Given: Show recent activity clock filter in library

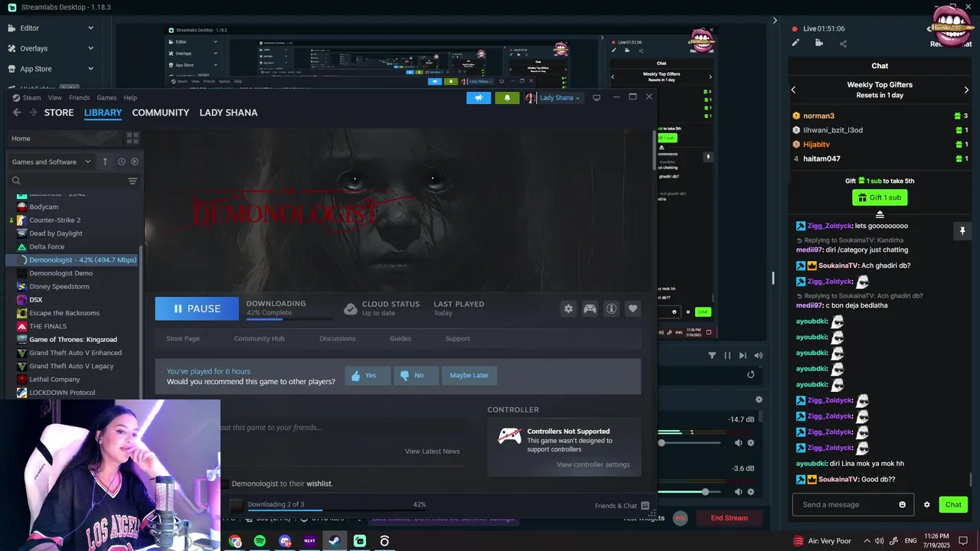Looking at the screenshot, I should [x=121, y=161].
